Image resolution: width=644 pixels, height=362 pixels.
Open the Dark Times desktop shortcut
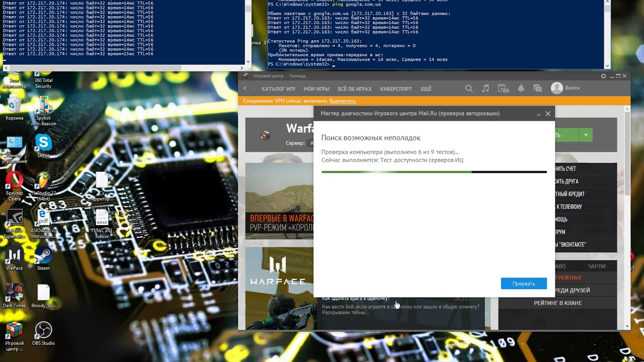click(15, 296)
